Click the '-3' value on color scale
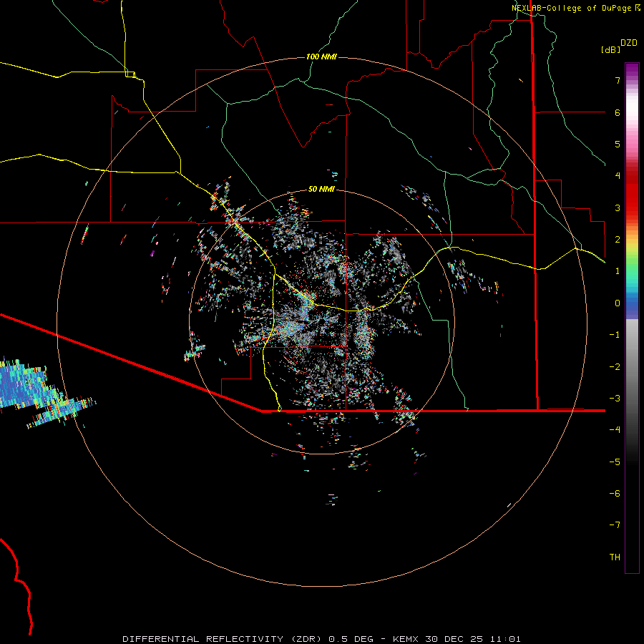 [x=615, y=399]
